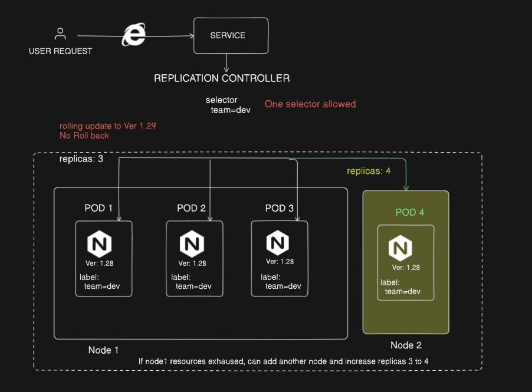Click the "rolling update to Ver 1.29" note
Viewport: 532px width, 392px height.
(x=107, y=126)
